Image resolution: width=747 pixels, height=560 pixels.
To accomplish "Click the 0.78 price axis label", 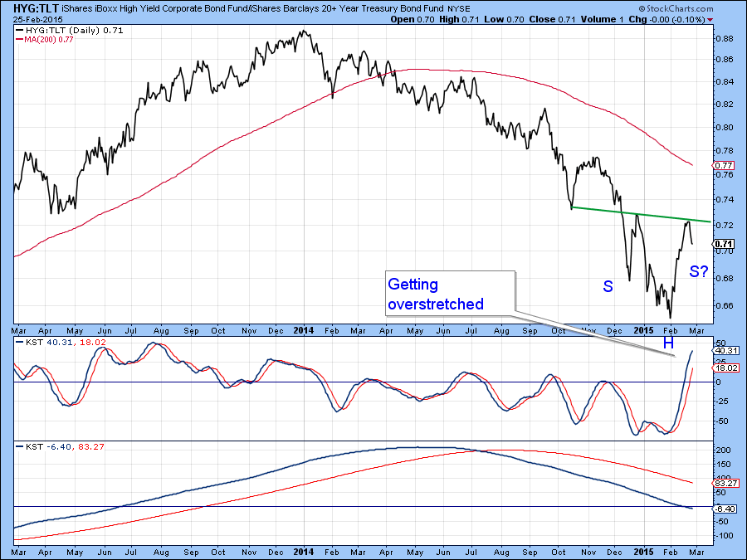I will click(x=725, y=151).
